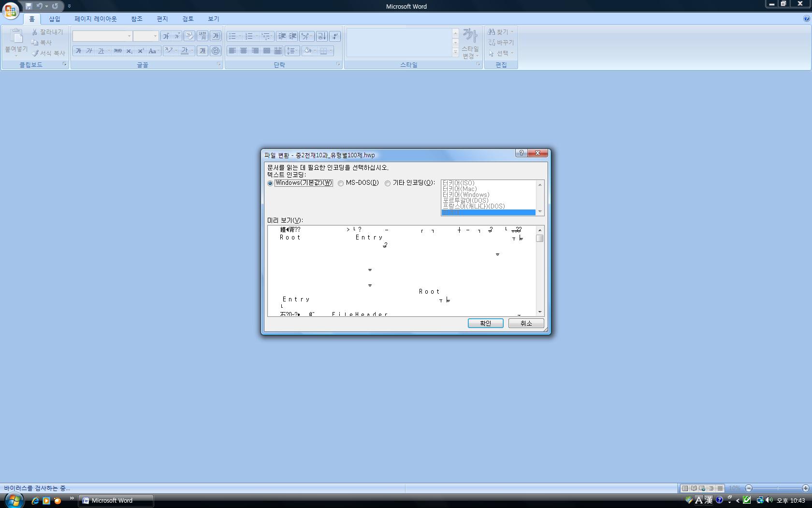This screenshot has width=812, height=508.
Task: Click the Bullets list icon
Action: coord(232,36)
